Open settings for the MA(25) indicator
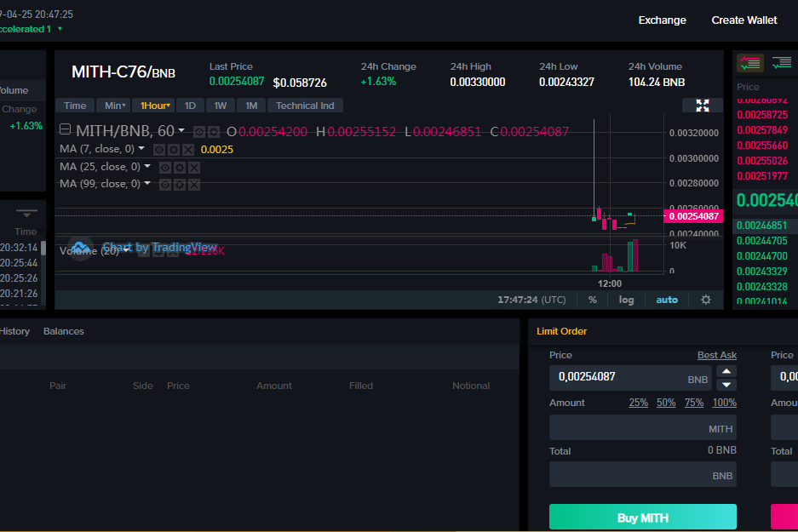This screenshot has width=798, height=532. click(180, 167)
